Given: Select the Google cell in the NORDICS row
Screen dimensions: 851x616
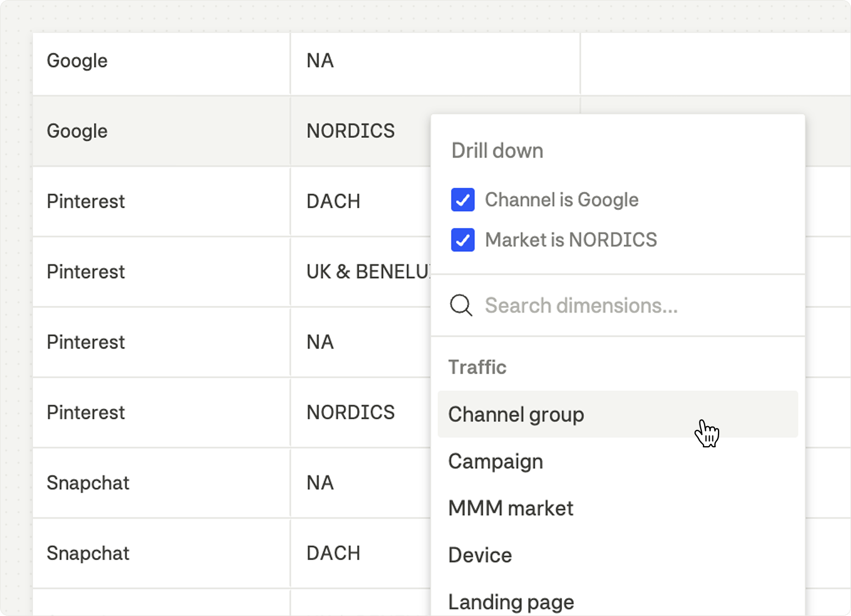Looking at the screenshot, I should (x=77, y=131).
